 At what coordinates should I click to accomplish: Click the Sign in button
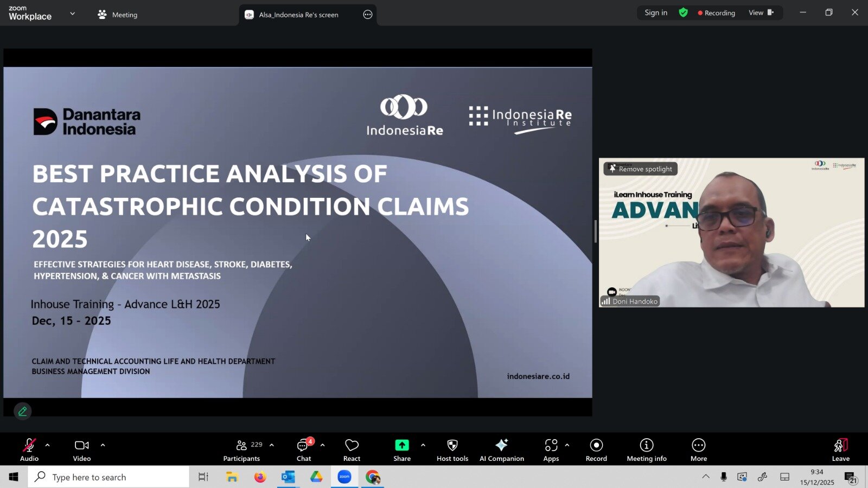point(656,12)
